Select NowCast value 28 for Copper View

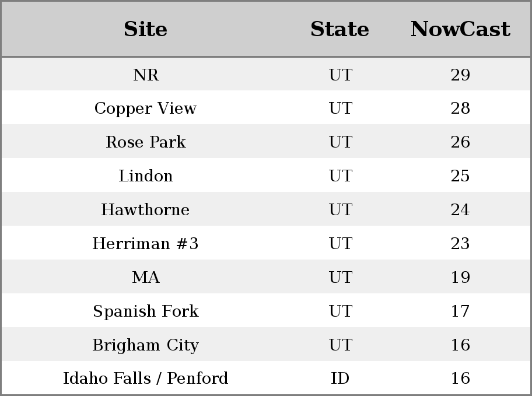460,108
